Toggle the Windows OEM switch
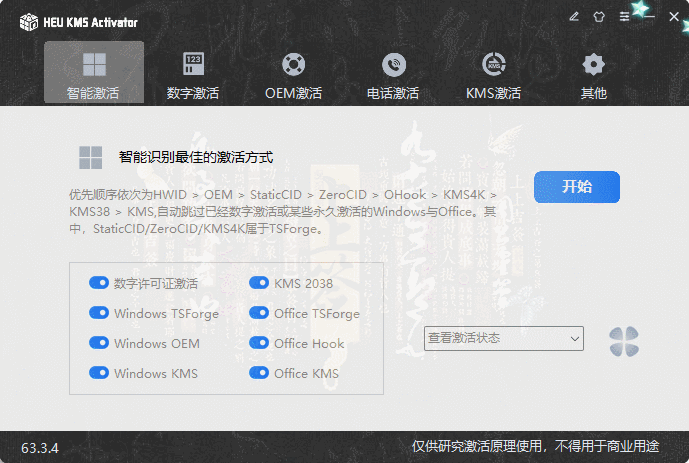This screenshot has width=689, height=463. (x=99, y=343)
